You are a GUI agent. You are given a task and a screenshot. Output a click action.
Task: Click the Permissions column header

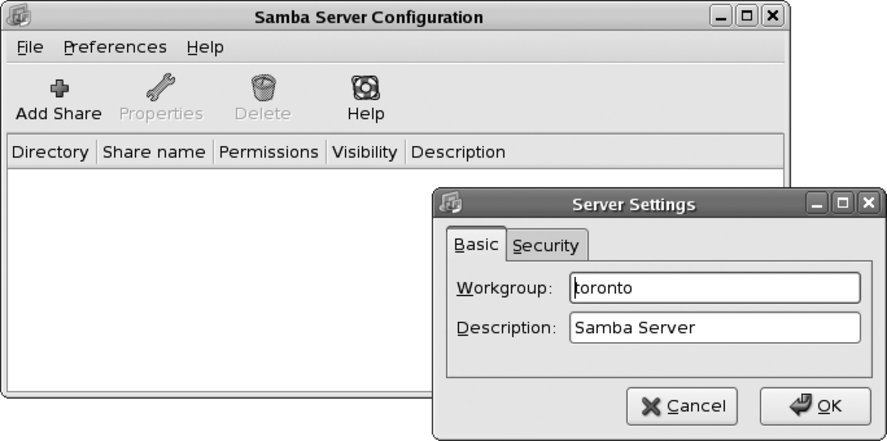268,152
